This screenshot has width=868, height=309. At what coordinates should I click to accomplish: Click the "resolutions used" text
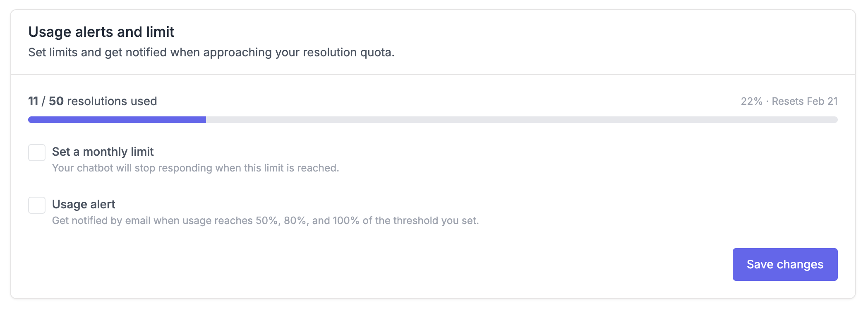pyautogui.click(x=112, y=101)
